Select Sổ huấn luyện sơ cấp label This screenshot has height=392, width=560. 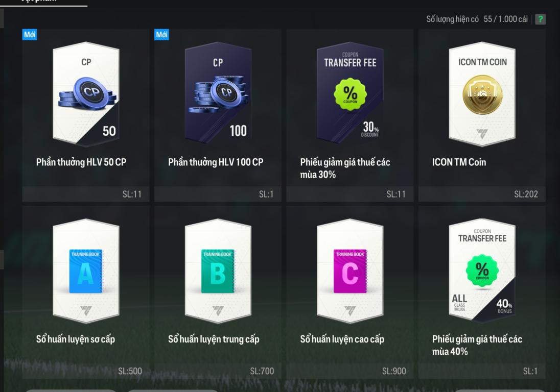75,339
